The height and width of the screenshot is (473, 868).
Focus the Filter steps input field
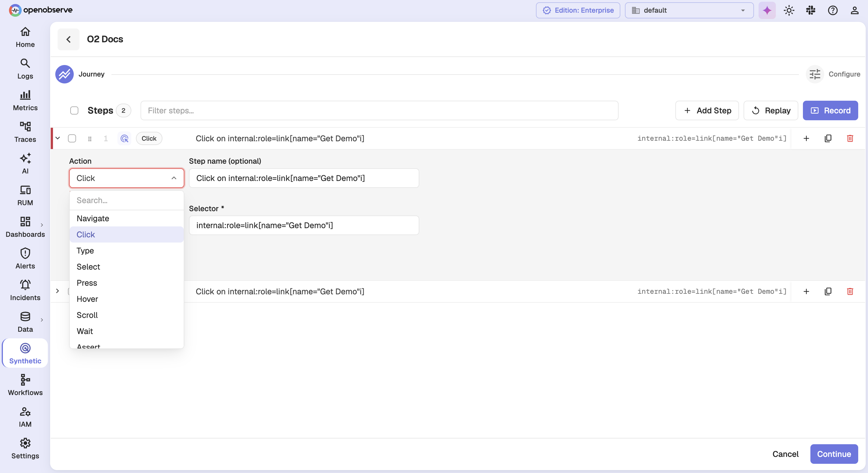(379, 110)
